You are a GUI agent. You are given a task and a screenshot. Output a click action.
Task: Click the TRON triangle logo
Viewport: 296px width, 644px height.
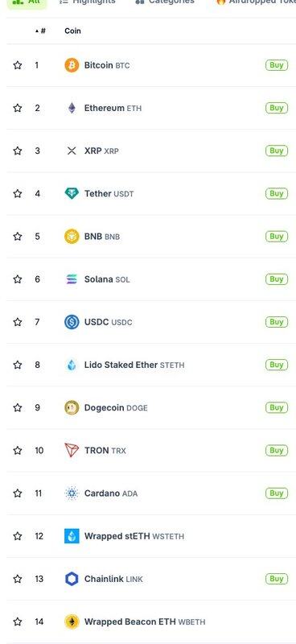tap(72, 451)
